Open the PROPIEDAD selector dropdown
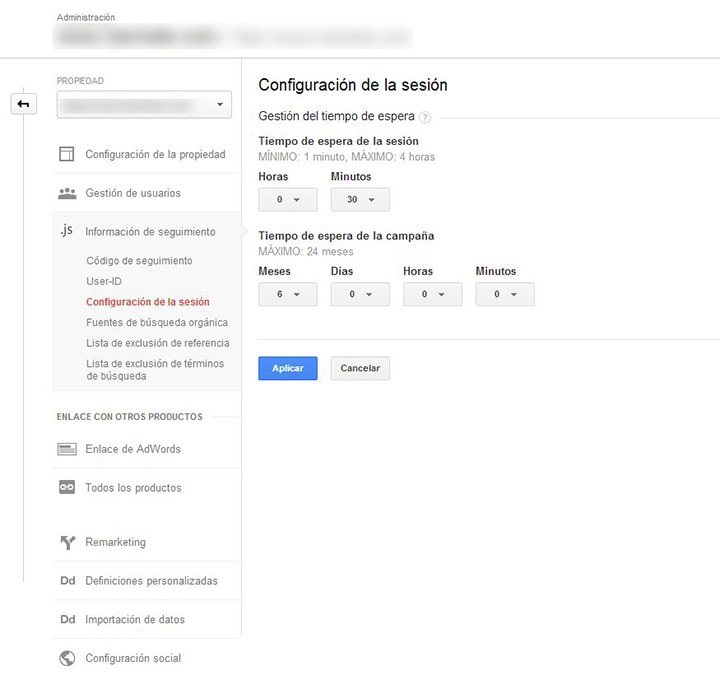 coord(144,104)
